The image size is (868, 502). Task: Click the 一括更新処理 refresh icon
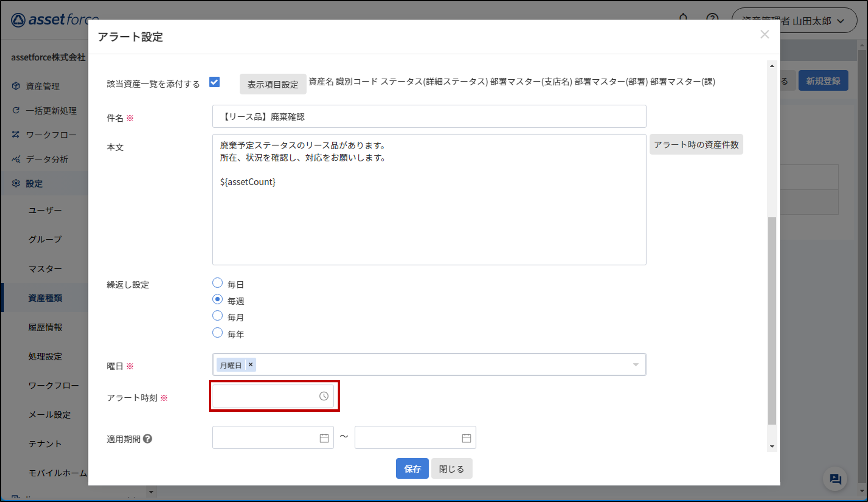coord(16,110)
